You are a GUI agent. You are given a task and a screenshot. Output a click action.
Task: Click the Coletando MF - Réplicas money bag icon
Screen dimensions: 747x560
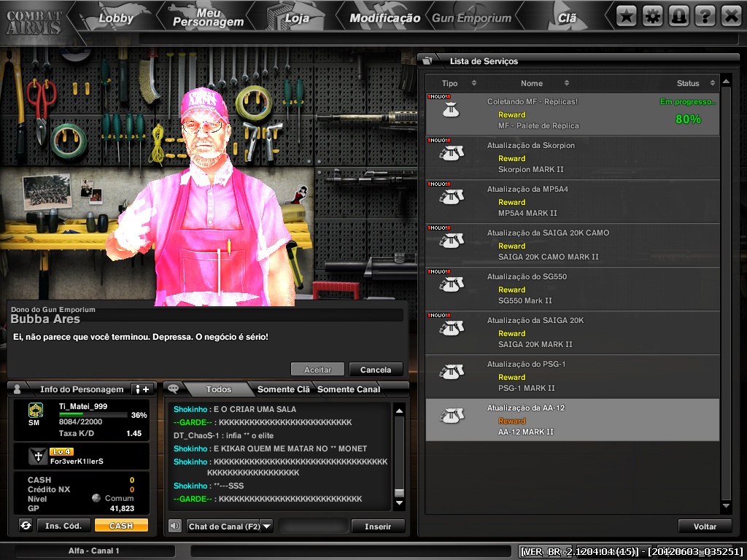(x=450, y=111)
